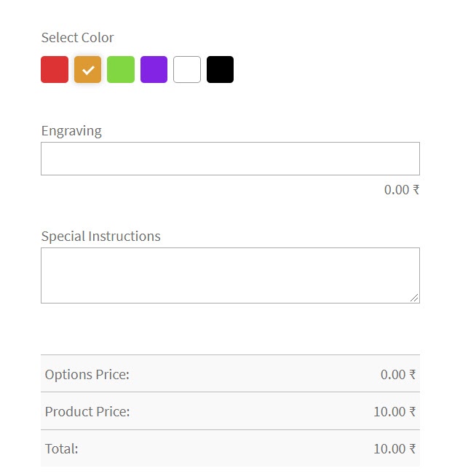Click the Total amount 10.00 ₹
This screenshot has width=460, height=476.
pos(394,449)
